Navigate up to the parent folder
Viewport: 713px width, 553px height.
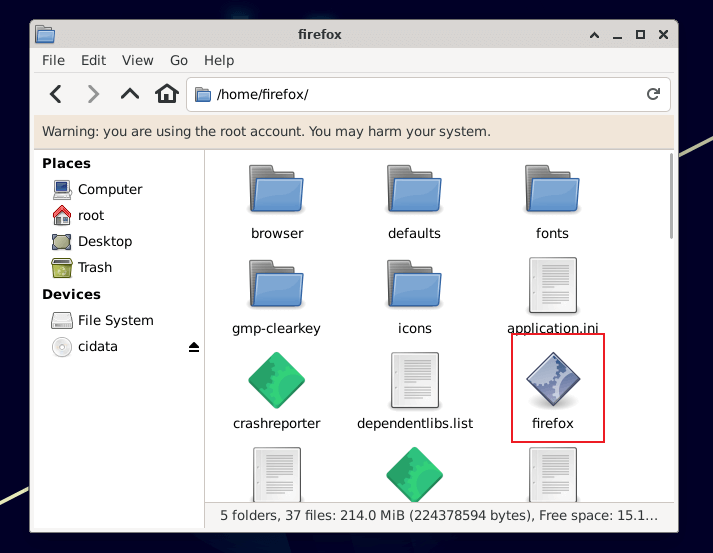tap(130, 94)
